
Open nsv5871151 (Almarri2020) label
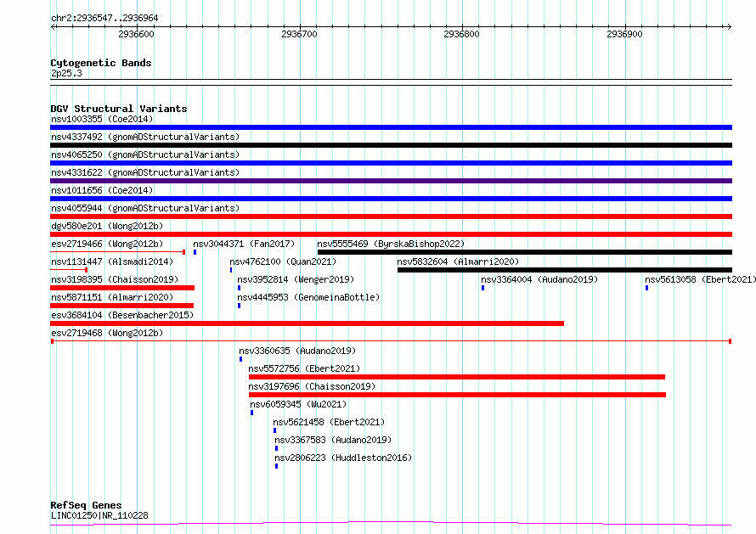(112, 297)
